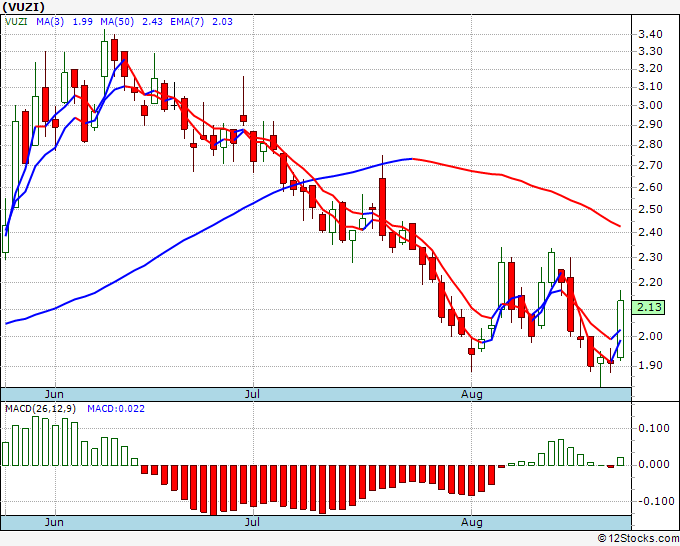Click the MACD:0.022 value label

[116, 409]
